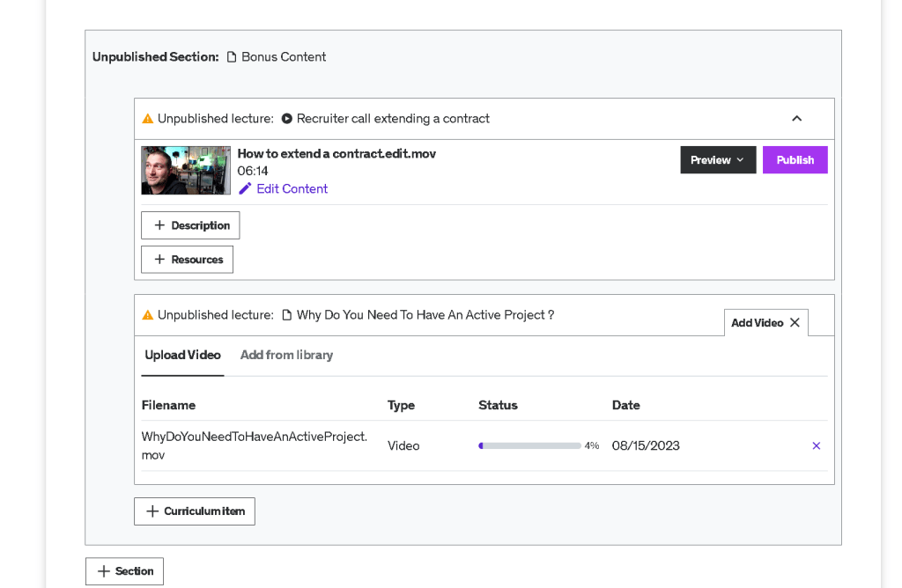Click the plus icon in Description button
This screenshot has height=588, width=902.
pos(159,225)
